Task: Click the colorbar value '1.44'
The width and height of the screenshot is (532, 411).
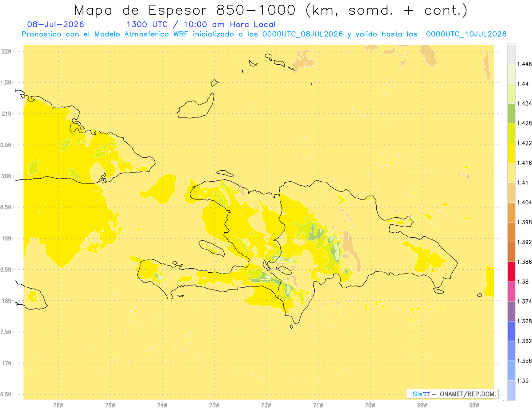Action: click(522, 84)
